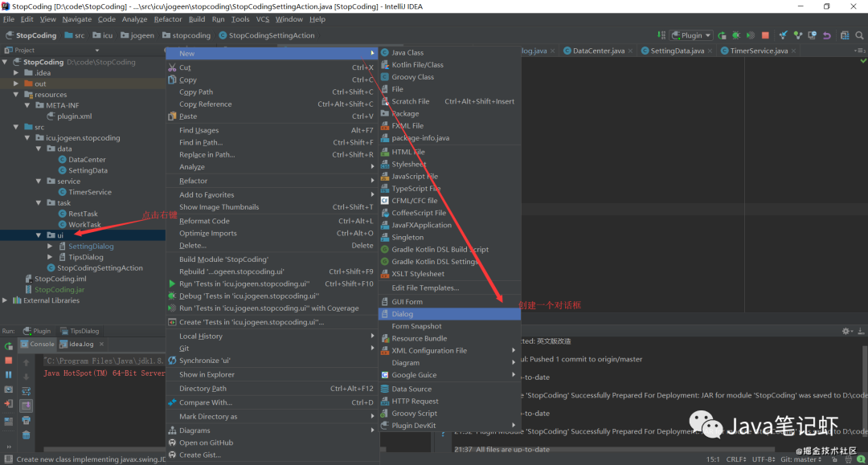Screen dimensions: 868x465
Task: Select StopCoding.jar in project tree
Action: click(55, 290)
